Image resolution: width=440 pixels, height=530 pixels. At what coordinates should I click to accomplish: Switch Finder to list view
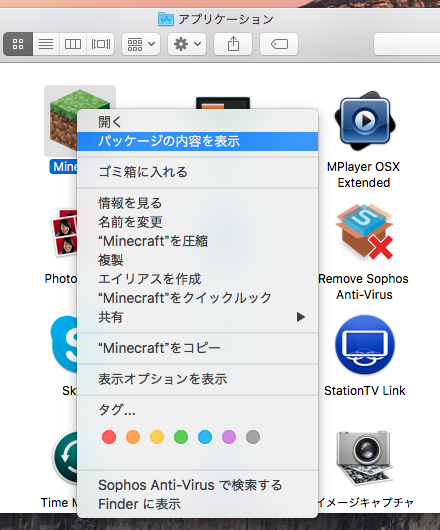coord(46,44)
